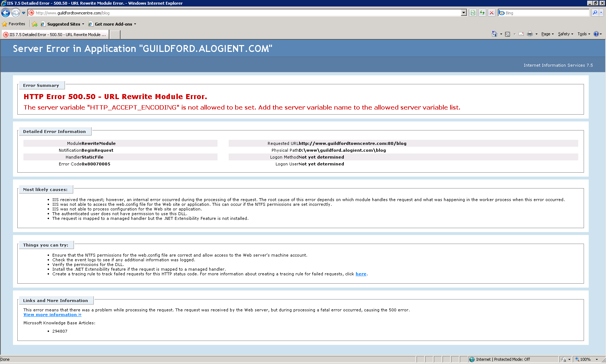Viewport: 606px width, 364px height.
Task: Open search provider options dropdown
Action: click(x=601, y=13)
